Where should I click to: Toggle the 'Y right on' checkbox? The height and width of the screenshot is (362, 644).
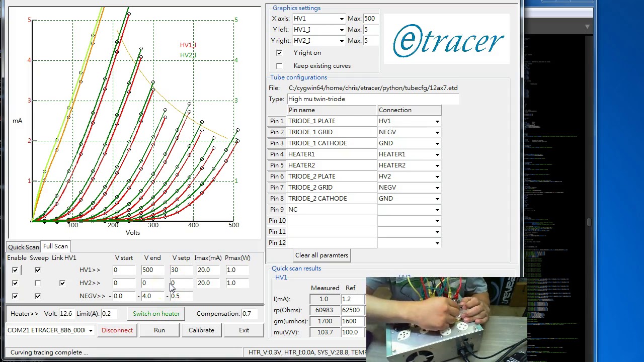click(279, 53)
